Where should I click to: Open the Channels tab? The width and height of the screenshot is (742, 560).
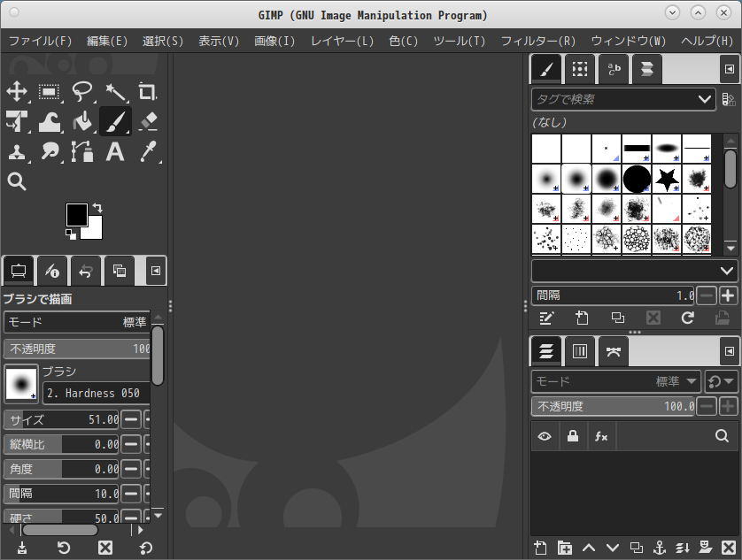coord(580,351)
